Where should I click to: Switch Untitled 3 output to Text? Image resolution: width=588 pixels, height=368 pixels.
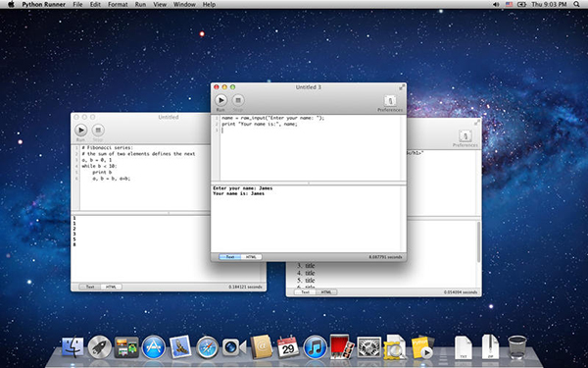230,257
